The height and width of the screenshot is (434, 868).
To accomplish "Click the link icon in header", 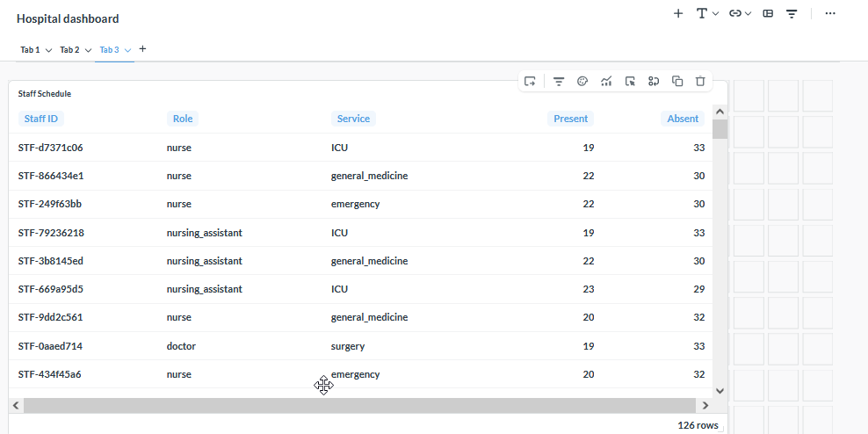I will 735,13.
